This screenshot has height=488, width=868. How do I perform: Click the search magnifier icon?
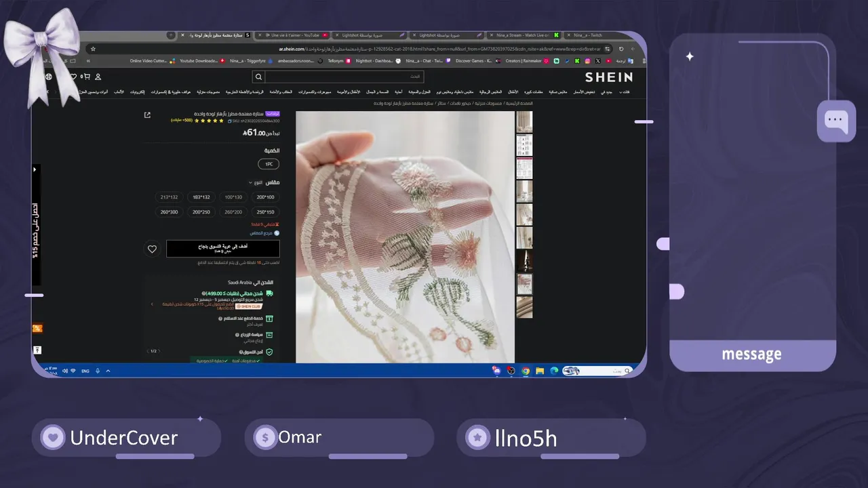pos(258,77)
